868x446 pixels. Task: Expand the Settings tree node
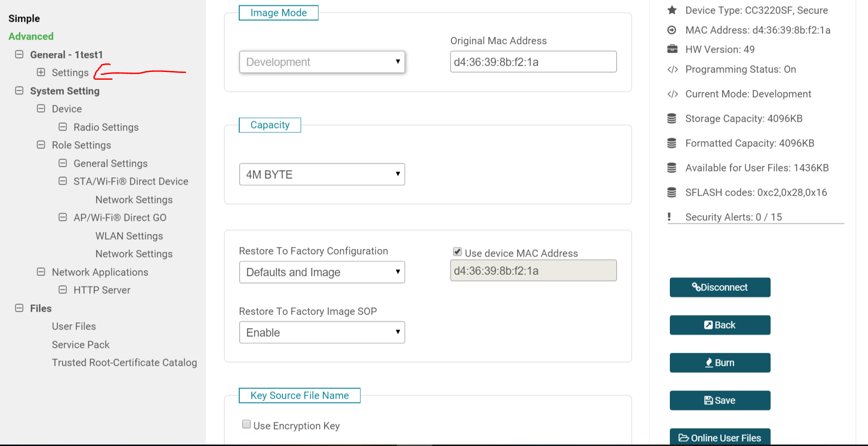click(x=41, y=72)
